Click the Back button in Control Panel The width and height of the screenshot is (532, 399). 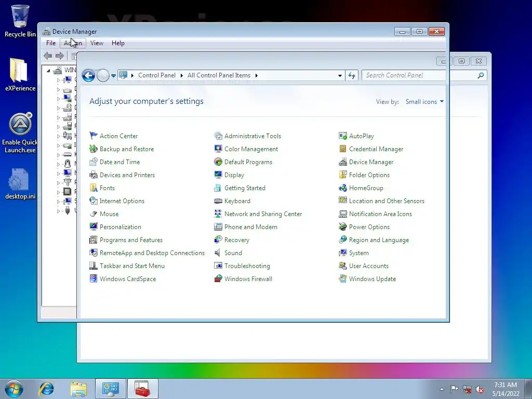click(x=88, y=75)
